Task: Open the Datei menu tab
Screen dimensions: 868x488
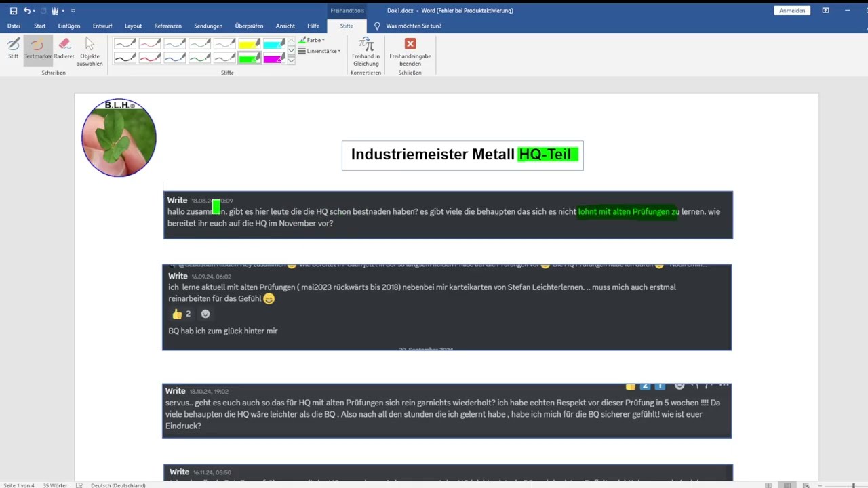Action: (14, 26)
